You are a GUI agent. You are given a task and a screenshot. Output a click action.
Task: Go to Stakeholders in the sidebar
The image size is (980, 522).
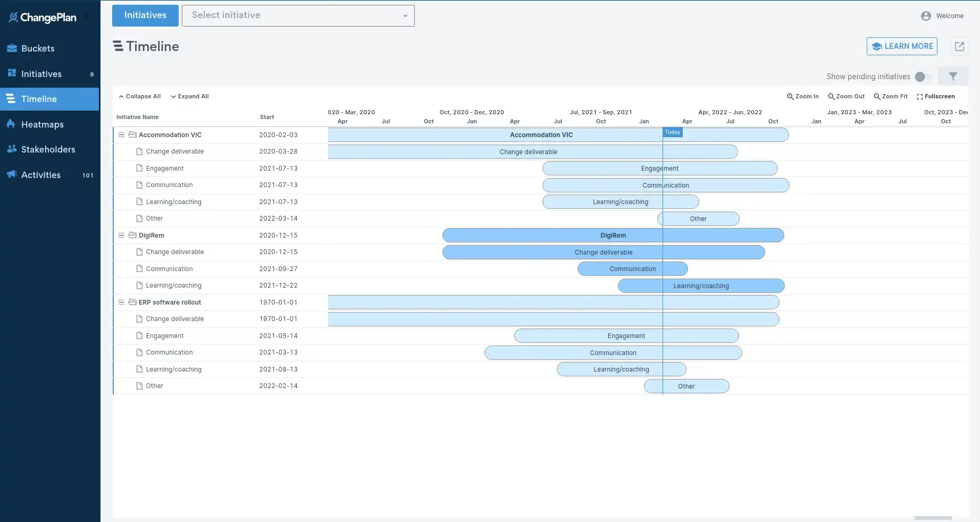tap(48, 149)
